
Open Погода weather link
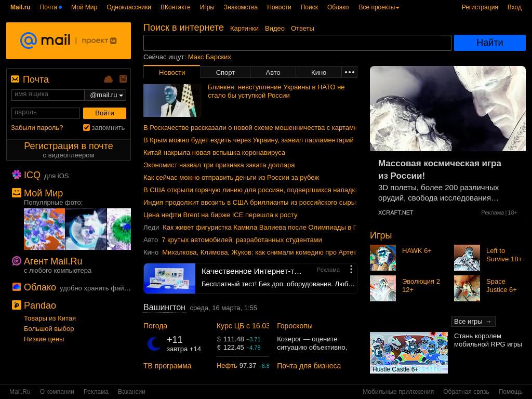(155, 326)
